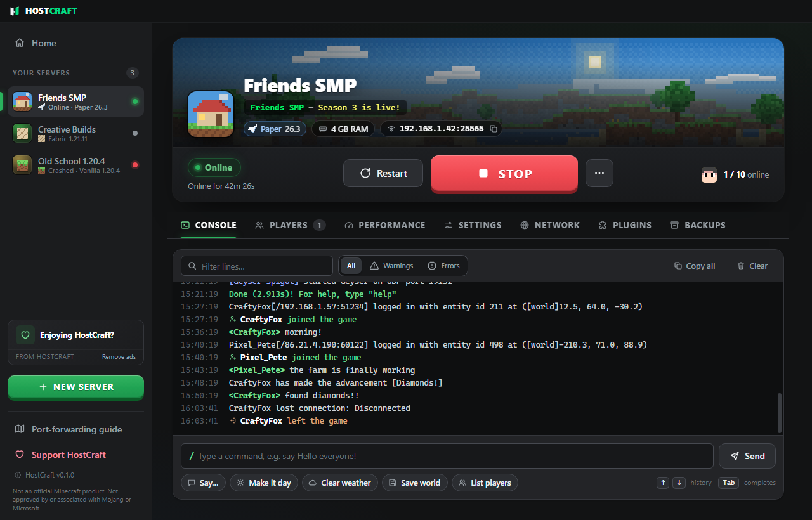Click Clear weather quick command
Image resolution: width=812 pixels, height=520 pixels.
click(340, 483)
